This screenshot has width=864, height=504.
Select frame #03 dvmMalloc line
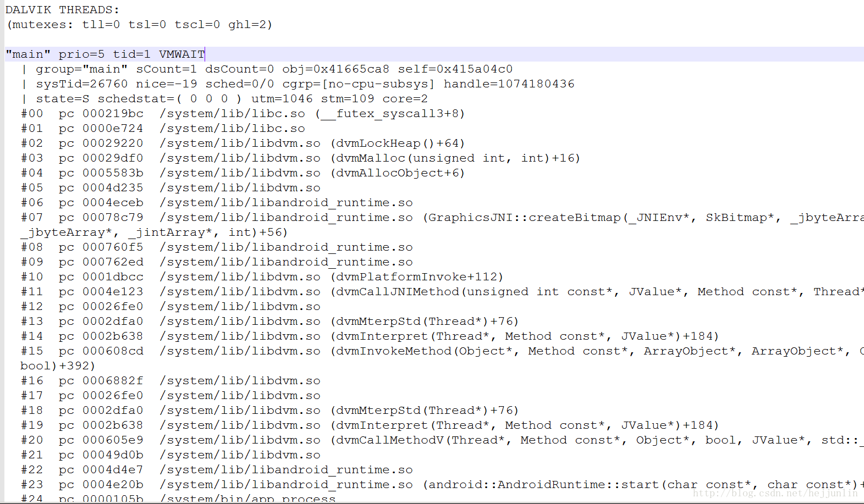point(301,158)
